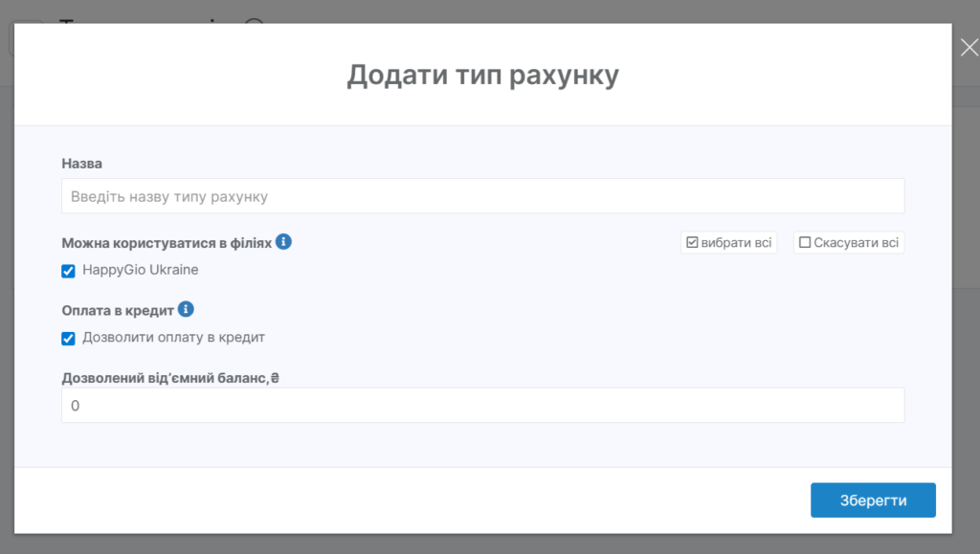
Task: Save with the Зберегти button
Action: (872, 500)
